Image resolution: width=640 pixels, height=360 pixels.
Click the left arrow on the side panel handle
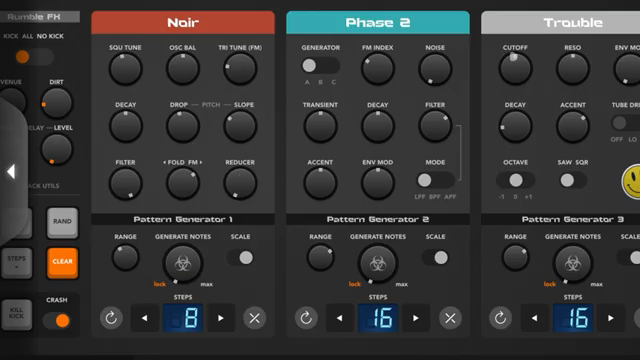(x=11, y=171)
